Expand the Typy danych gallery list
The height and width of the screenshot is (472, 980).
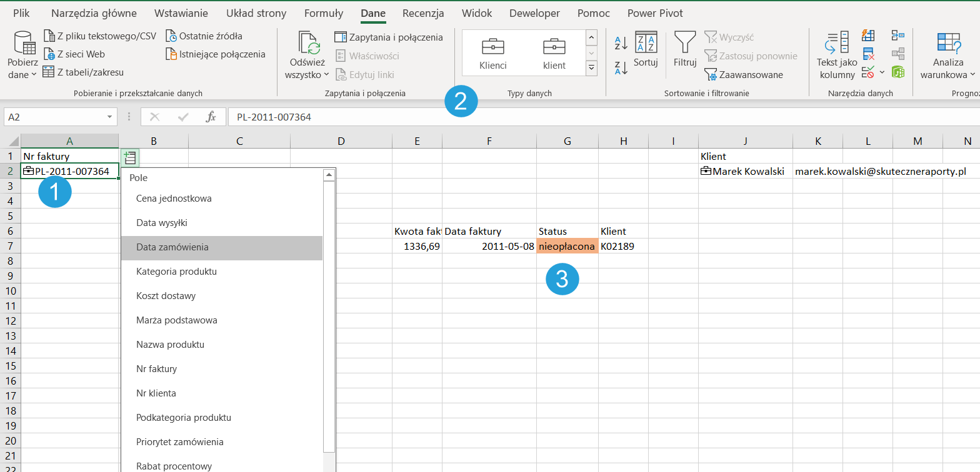click(591, 68)
